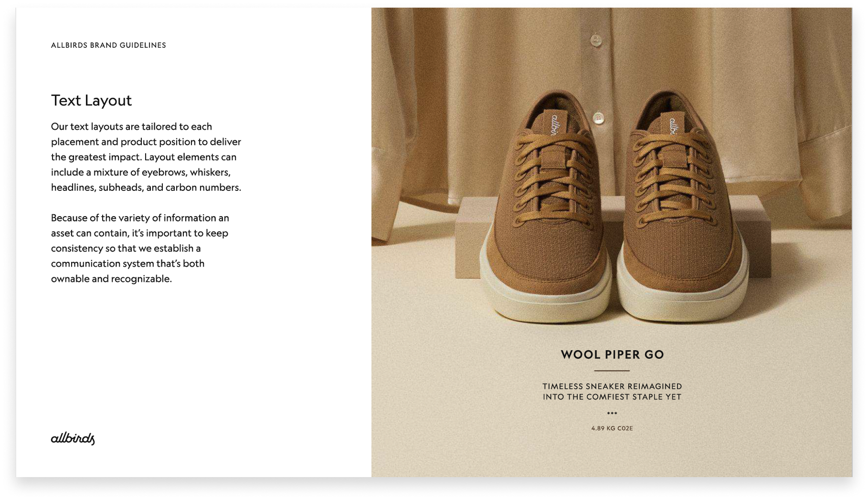Click the paragraph starting 'Our text layouts are tailored'
The width and height of the screenshot is (868, 500).
coord(146,157)
